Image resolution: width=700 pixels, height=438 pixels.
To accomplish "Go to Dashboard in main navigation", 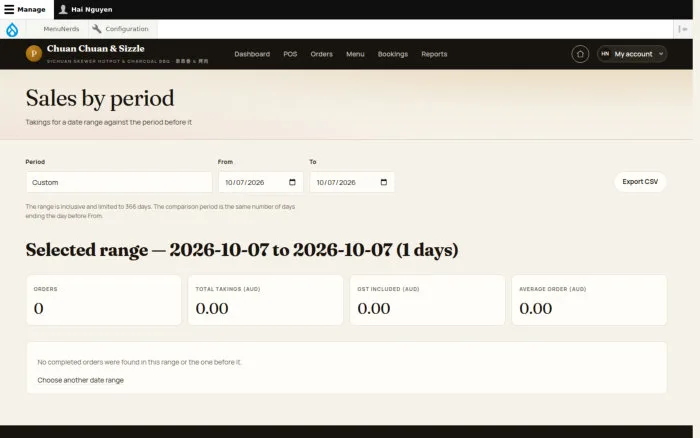I will click(252, 54).
